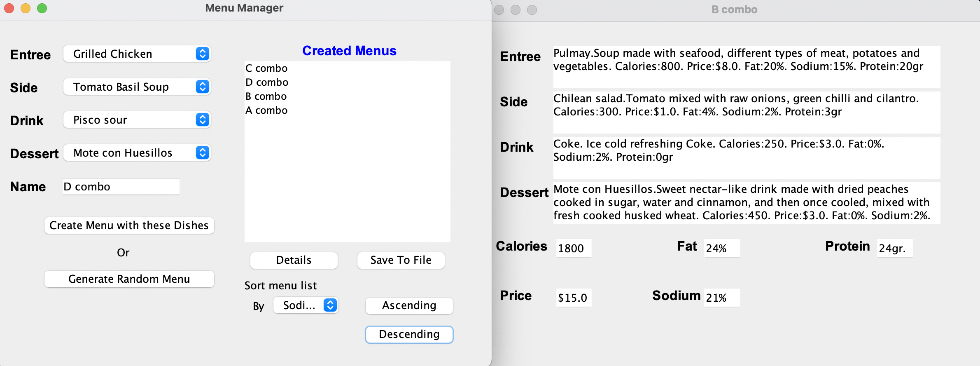Select the B combo list entry
980x366 pixels.
tap(266, 96)
